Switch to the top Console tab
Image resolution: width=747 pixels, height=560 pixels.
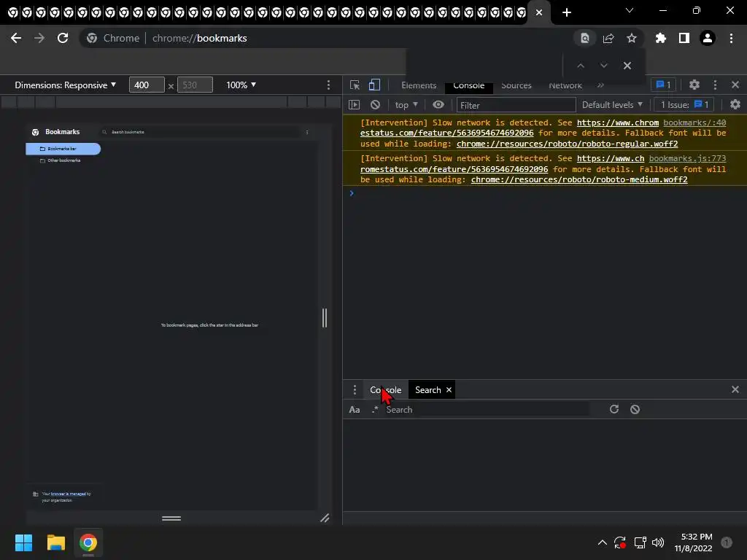coord(469,85)
